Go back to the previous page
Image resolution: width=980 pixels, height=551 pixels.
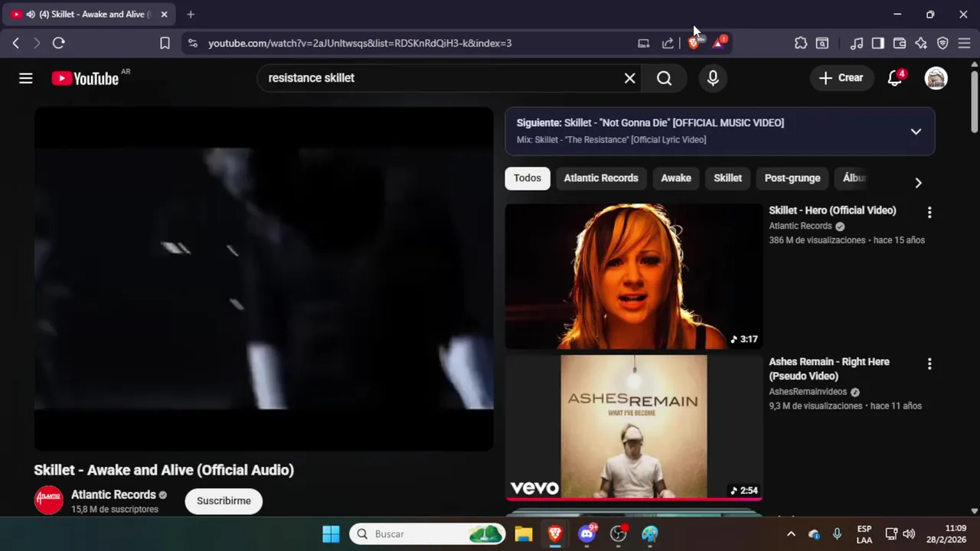(16, 44)
